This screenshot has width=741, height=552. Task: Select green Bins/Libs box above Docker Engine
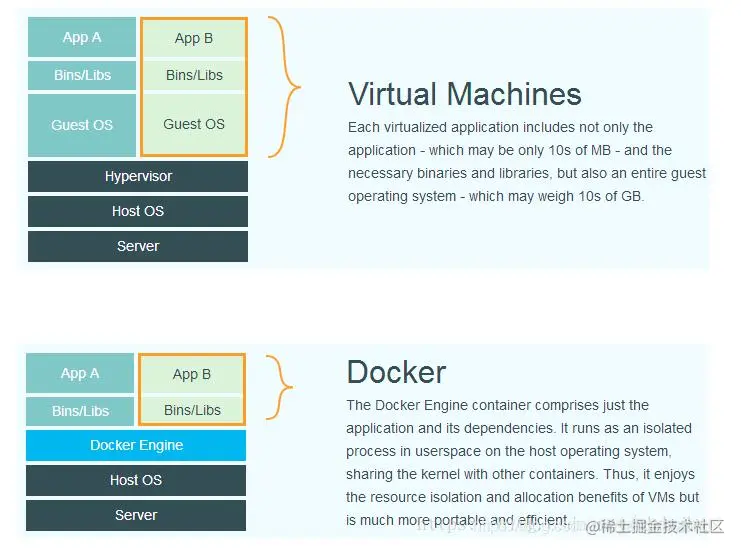click(x=192, y=410)
